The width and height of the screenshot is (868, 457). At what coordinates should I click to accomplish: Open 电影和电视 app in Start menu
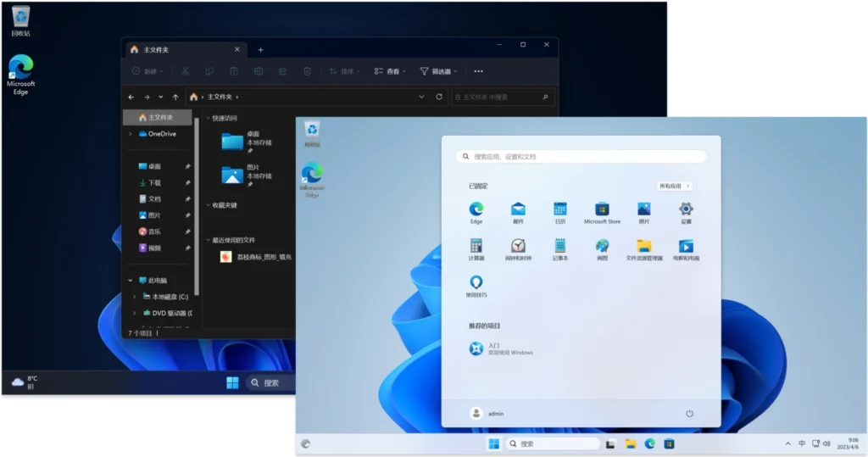[x=686, y=249]
